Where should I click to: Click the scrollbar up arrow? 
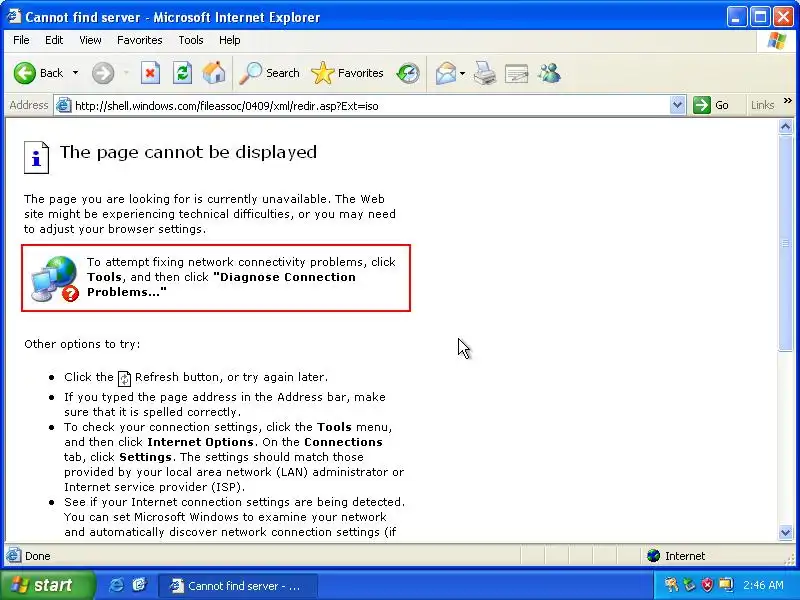pyautogui.click(x=785, y=127)
